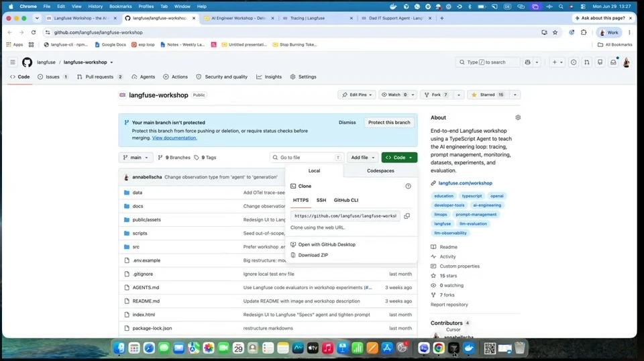
Task: Open the data folder
Action: coord(137,193)
